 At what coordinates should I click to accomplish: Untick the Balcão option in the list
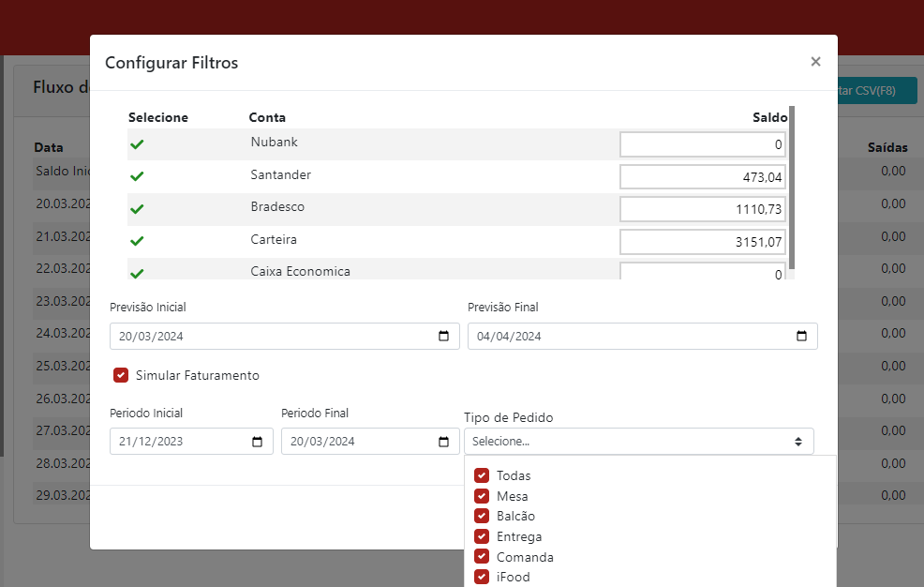[482, 516]
